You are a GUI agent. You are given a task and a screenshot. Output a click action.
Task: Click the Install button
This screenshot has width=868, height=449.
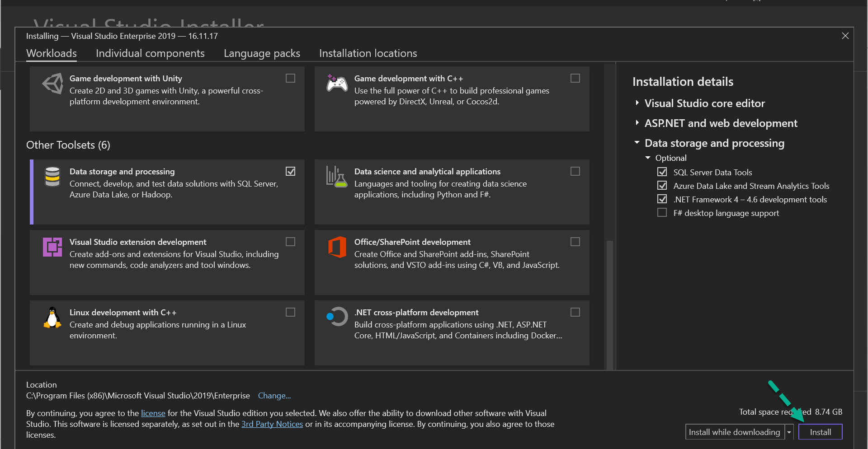pyautogui.click(x=820, y=432)
